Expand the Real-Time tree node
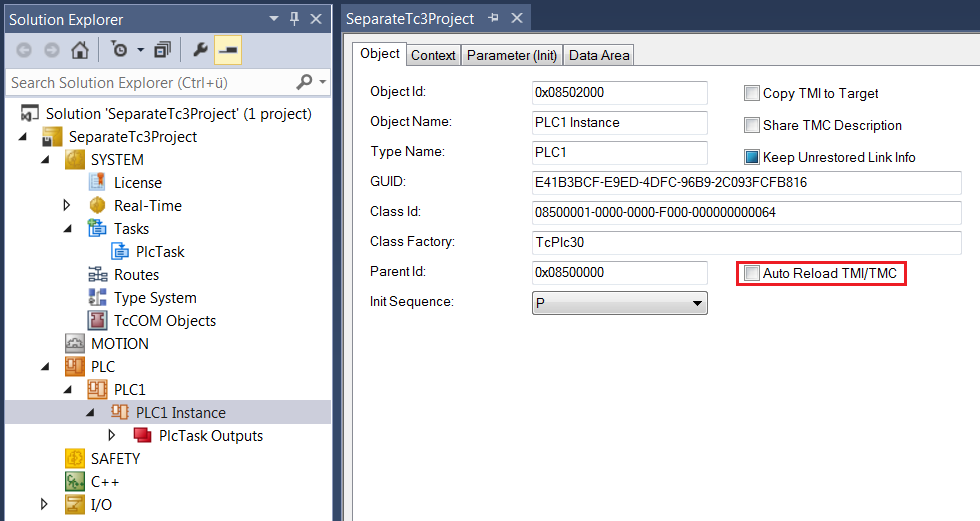This screenshot has height=521, width=980. pos(67,206)
